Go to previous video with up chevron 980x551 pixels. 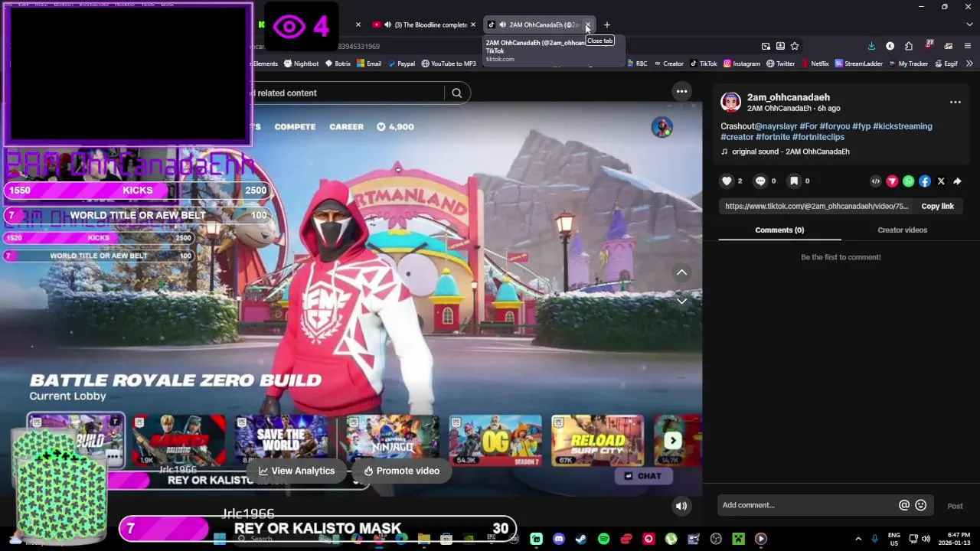coord(681,272)
